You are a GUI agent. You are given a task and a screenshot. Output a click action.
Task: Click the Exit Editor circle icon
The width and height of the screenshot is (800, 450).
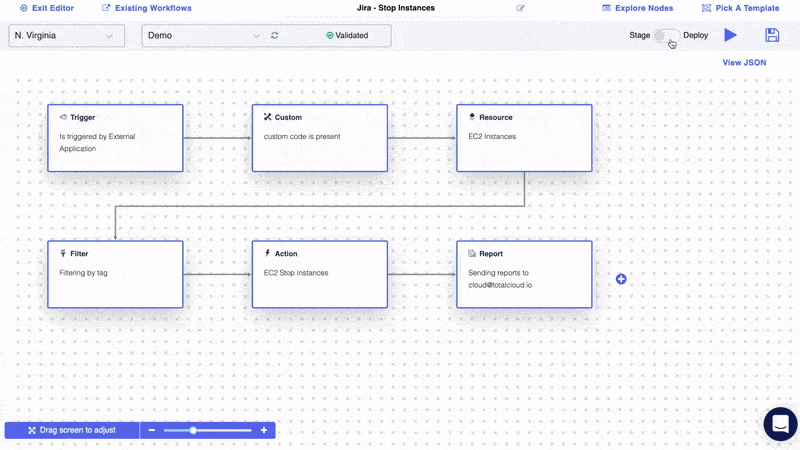(23, 8)
